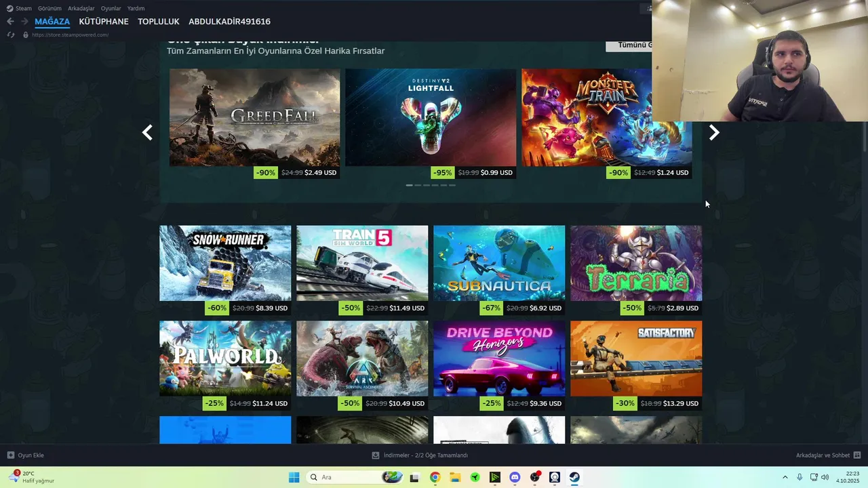Open the Satisfactory game tile

pos(636,359)
